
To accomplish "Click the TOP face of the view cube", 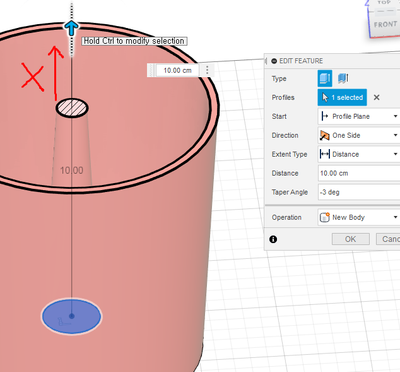I will (x=384, y=3).
